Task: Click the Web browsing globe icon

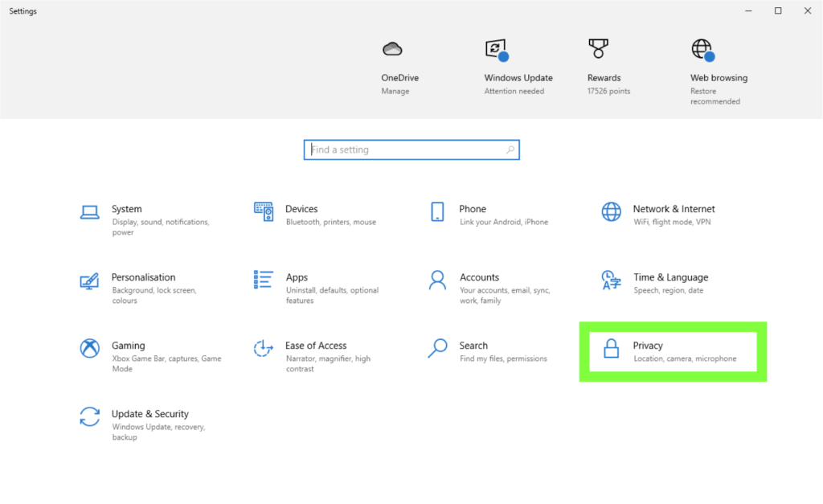Action: point(703,50)
